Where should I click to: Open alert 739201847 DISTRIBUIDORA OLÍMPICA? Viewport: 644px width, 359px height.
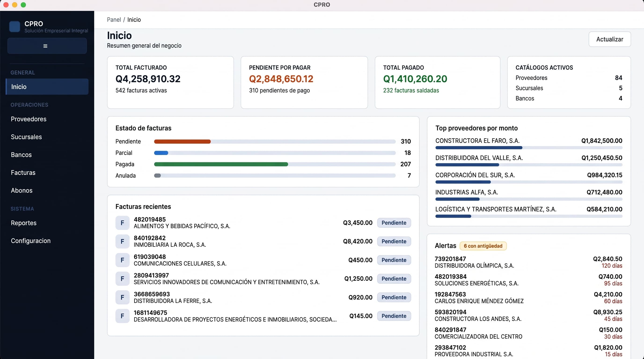(x=528, y=262)
